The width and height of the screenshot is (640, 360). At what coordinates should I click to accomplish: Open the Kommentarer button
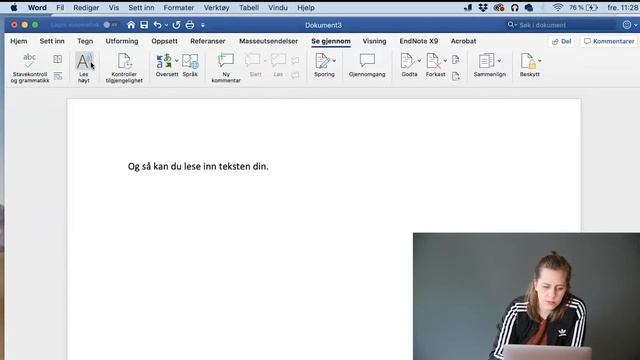[609, 41]
